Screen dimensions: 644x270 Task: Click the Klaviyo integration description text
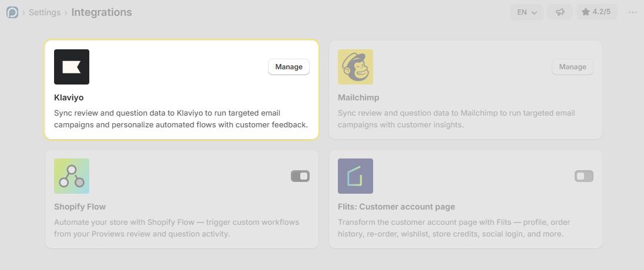(181, 119)
